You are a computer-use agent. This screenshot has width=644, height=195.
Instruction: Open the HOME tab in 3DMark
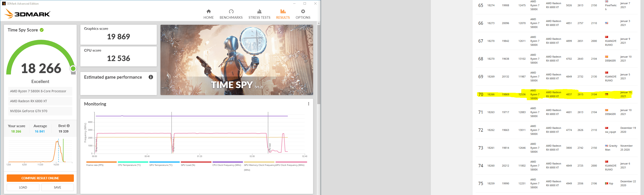coord(208,14)
